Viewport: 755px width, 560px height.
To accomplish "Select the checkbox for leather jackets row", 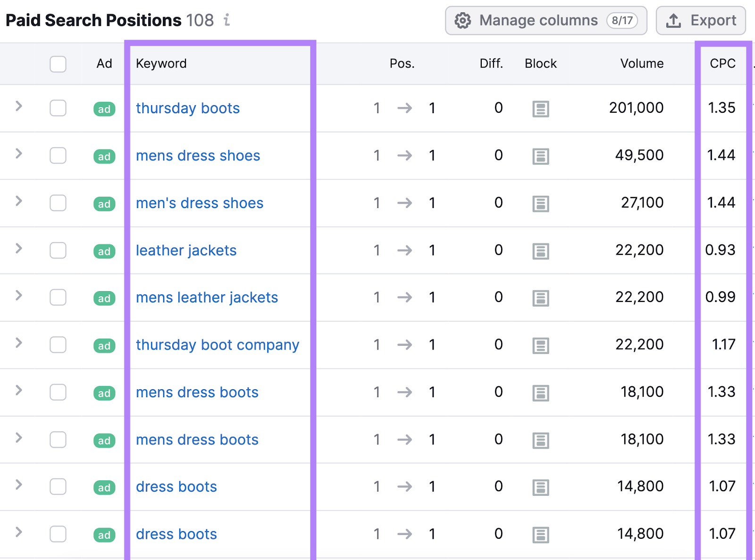I will [58, 251].
